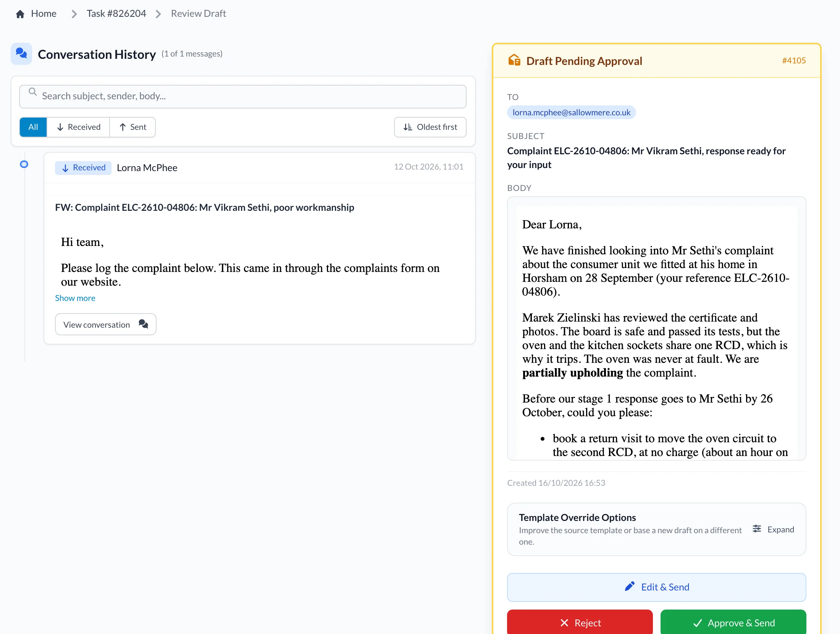Click chat icon in View conversation button
The width and height of the screenshot is (840, 634).
pos(144,324)
